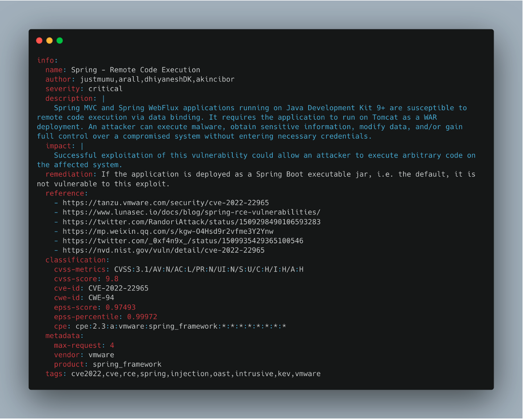Select the severity value critical
Viewport: 523px width, 420px height.
coord(105,88)
